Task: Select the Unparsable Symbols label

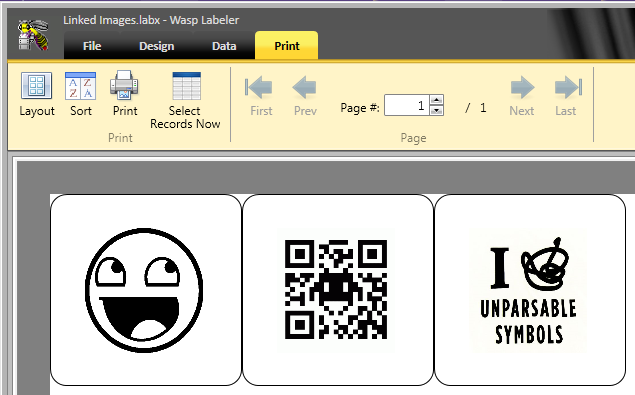Action: [530, 290]
